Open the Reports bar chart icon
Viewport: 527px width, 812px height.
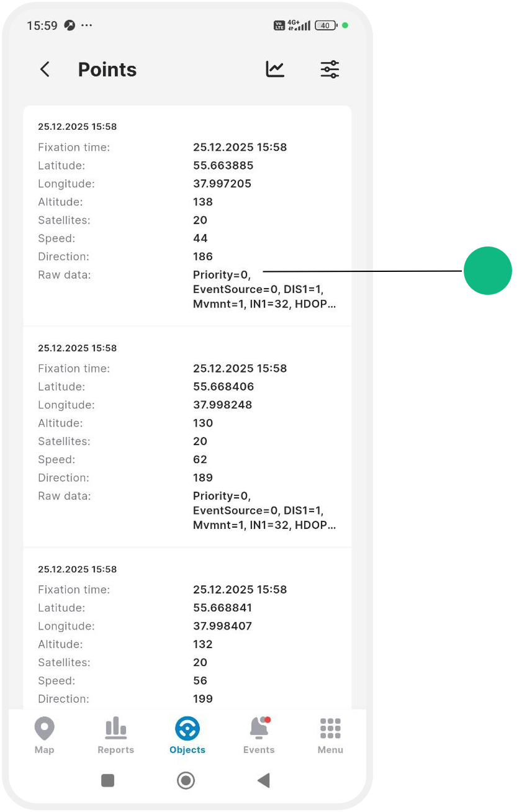click(116, 728)
